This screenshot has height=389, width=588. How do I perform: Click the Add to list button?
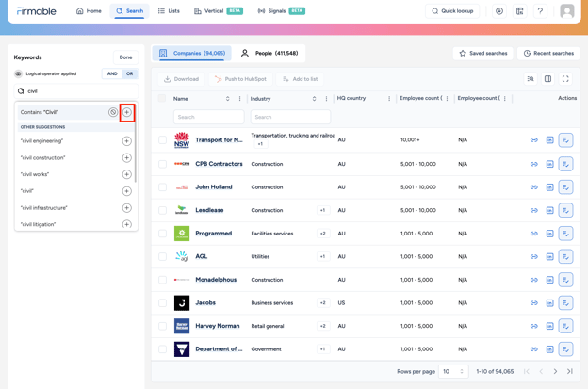coord(300,79)
